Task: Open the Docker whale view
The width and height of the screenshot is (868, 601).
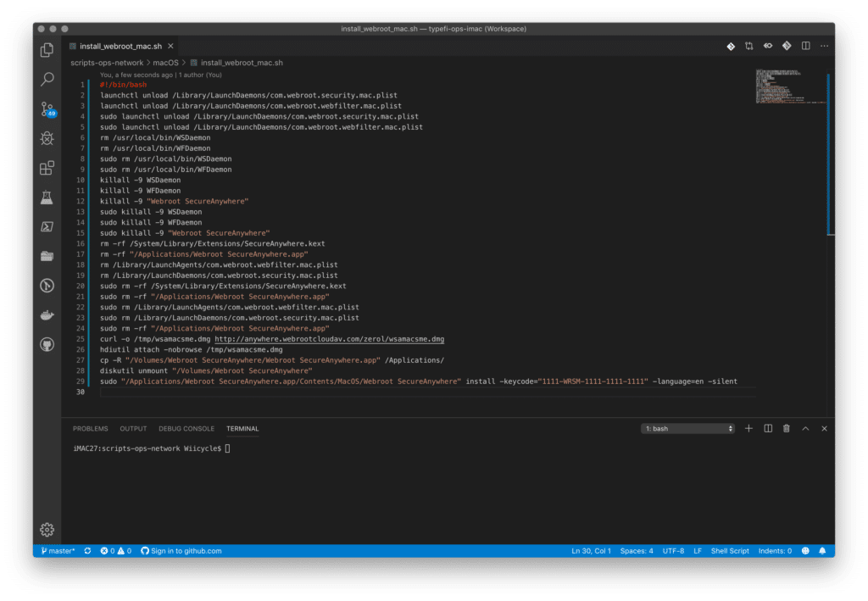Action: (x=47, y=314)
